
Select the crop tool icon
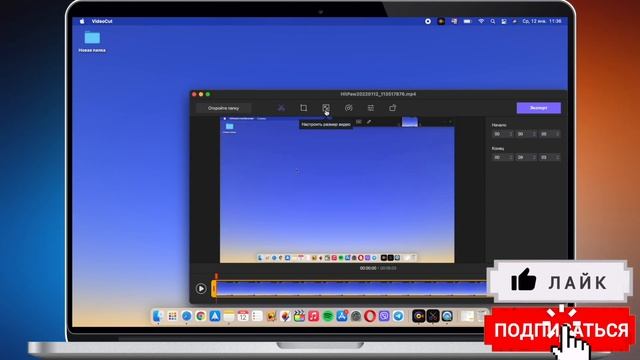(303, 108)
